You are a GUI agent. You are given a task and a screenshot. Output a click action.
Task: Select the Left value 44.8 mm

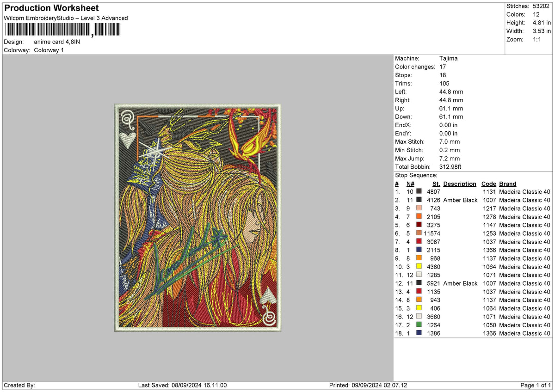tap(451, 92)
